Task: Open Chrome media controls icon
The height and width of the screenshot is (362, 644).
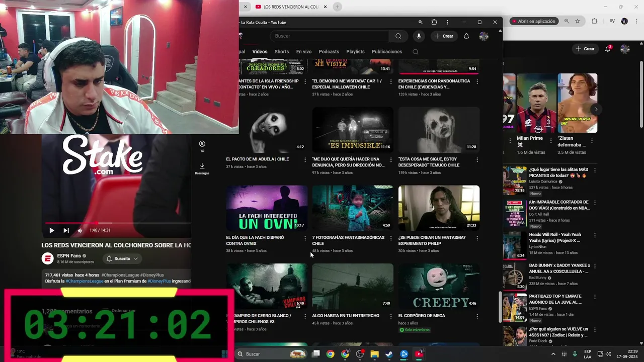Action: [x=612, y=21]
